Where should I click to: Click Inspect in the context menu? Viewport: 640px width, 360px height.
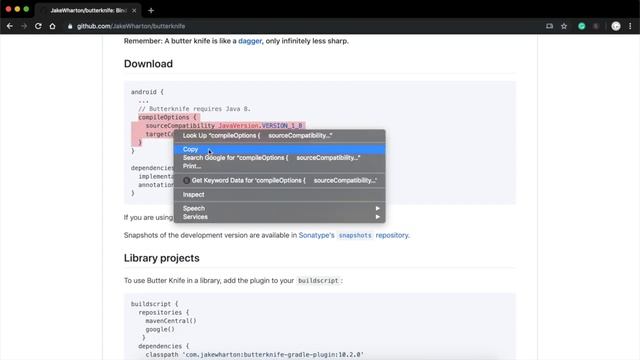pos(280,195)
